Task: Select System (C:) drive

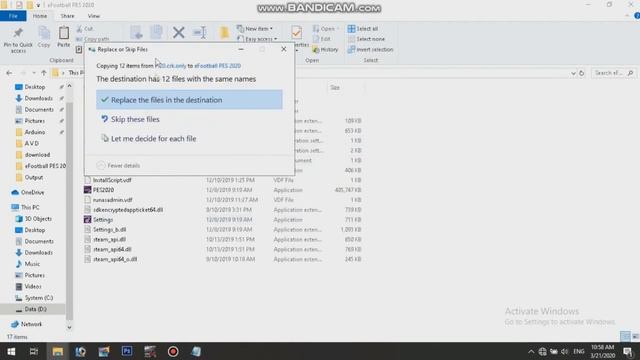Action: pyautogui.click(x=38, y=298)
